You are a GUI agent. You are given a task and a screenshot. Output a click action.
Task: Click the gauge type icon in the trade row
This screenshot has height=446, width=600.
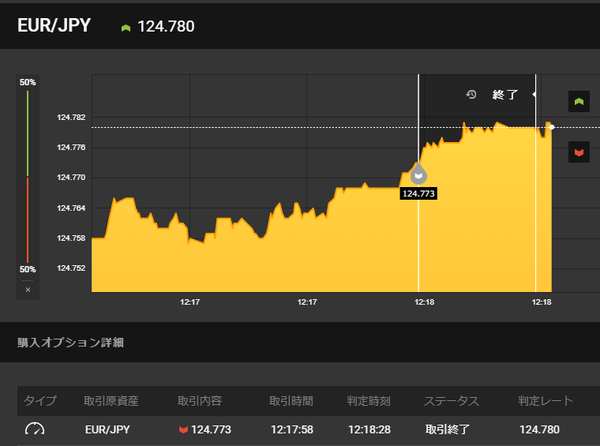click(x=34, y=429)
